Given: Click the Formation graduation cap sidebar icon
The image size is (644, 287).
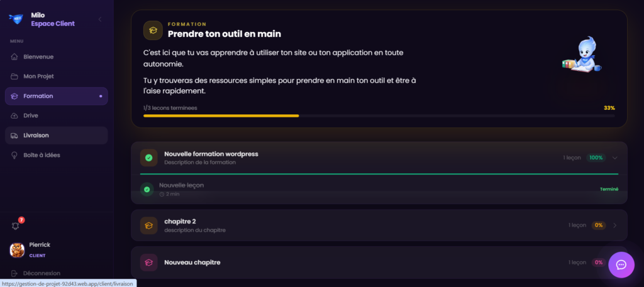Looking at the screenshot, I should coord(14,96).
